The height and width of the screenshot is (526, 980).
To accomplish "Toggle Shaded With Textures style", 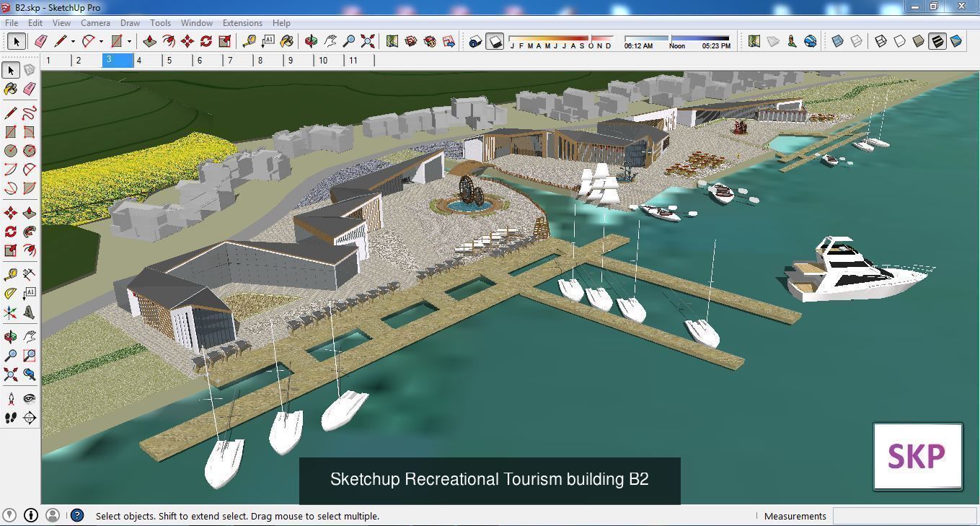I will [937, 41].
